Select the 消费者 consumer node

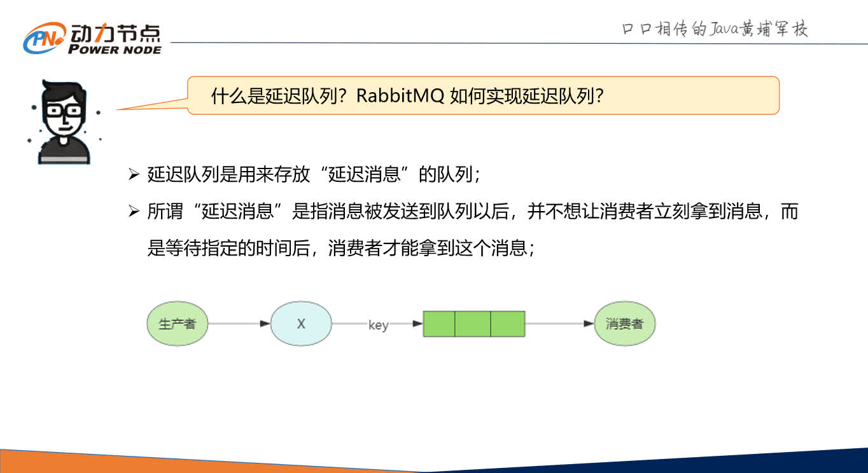624,324
